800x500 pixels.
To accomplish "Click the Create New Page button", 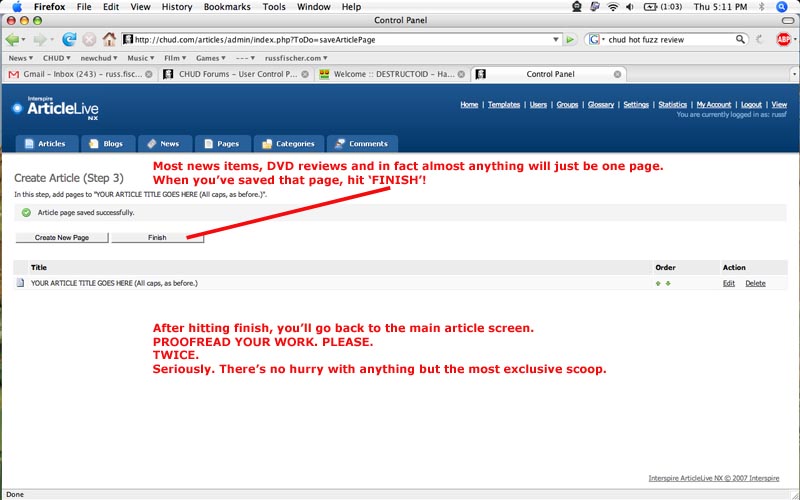I will click(x=62, y=238).
